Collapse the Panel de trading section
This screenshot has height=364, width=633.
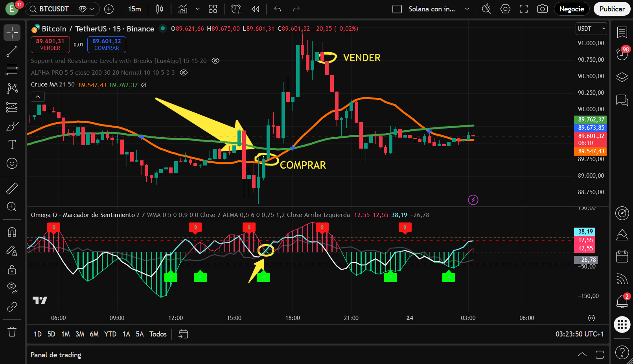tap(581, 354)
